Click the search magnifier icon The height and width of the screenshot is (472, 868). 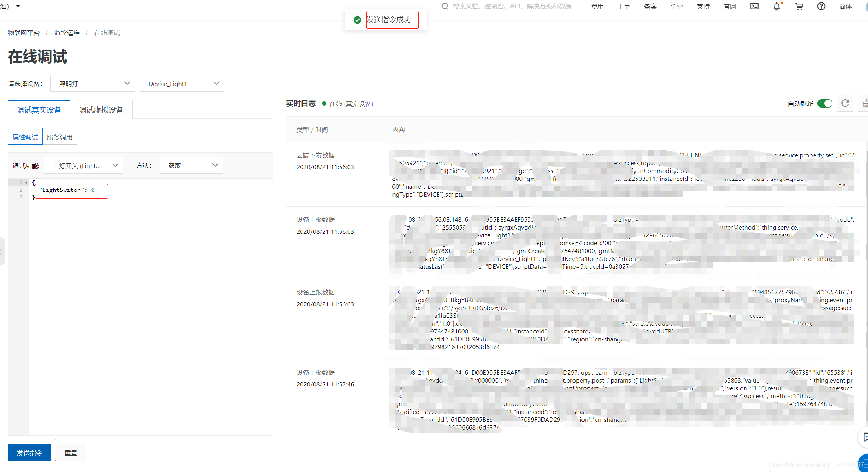(x=445, y=6)
